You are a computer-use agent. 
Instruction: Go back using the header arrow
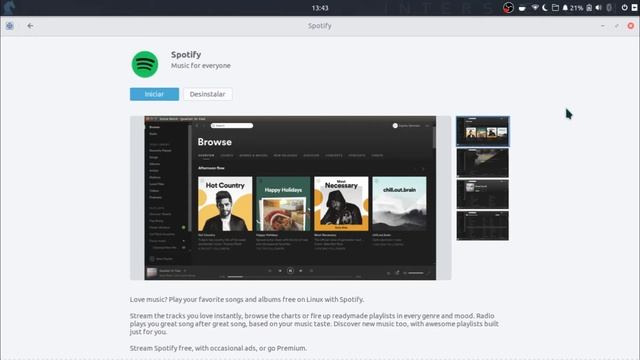pyautogui.click(x=30, y=26)
